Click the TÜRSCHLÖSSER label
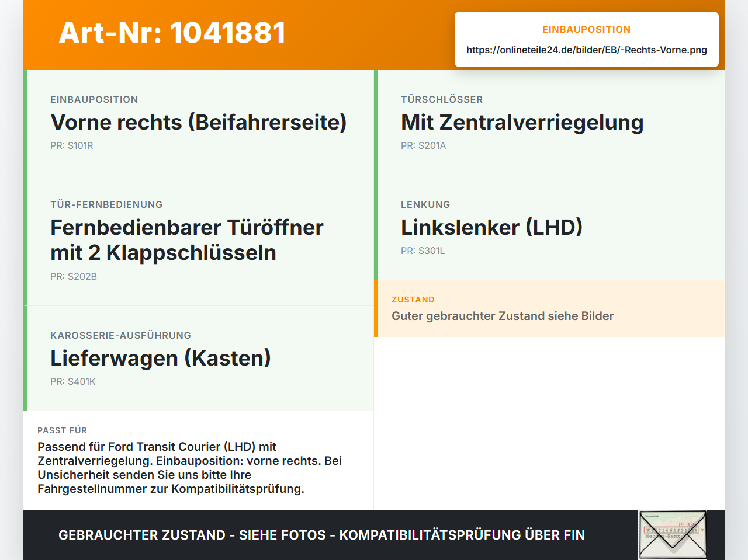The height and width of the screenshot is (560, 748). [x=442, y=99]
